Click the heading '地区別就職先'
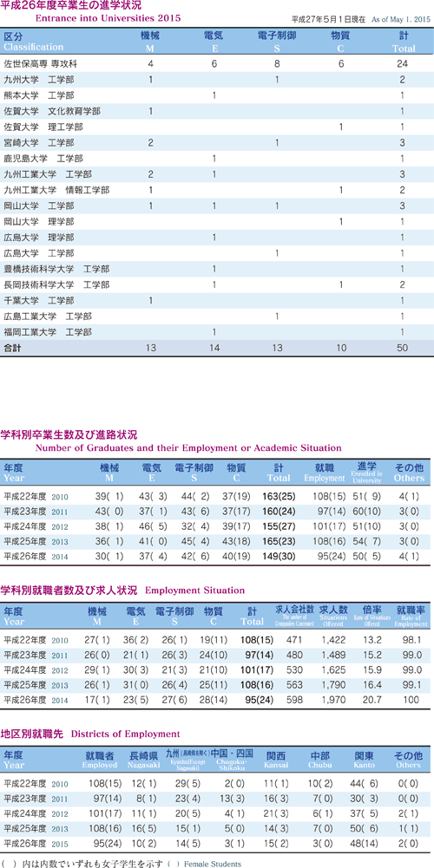434x868 pixels. click(x=30, y=734)
